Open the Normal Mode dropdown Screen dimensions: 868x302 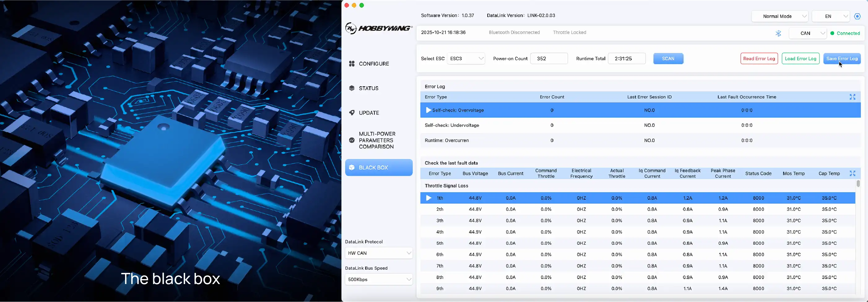pos(780,16)
